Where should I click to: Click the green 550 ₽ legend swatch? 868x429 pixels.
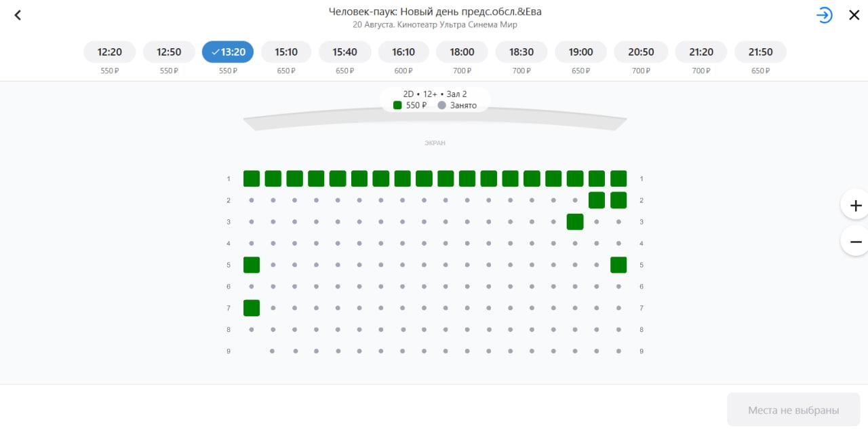(397, 105)
